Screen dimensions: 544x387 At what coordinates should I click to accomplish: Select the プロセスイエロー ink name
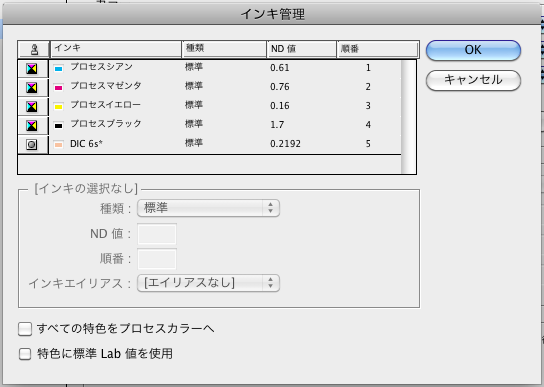click(106, 105)
